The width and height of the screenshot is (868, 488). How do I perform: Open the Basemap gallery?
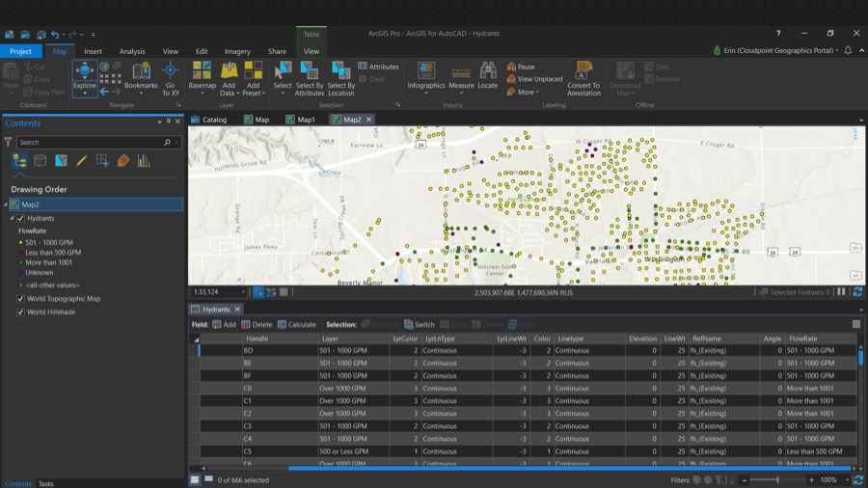pyautogui.click(x=203, y=77)
